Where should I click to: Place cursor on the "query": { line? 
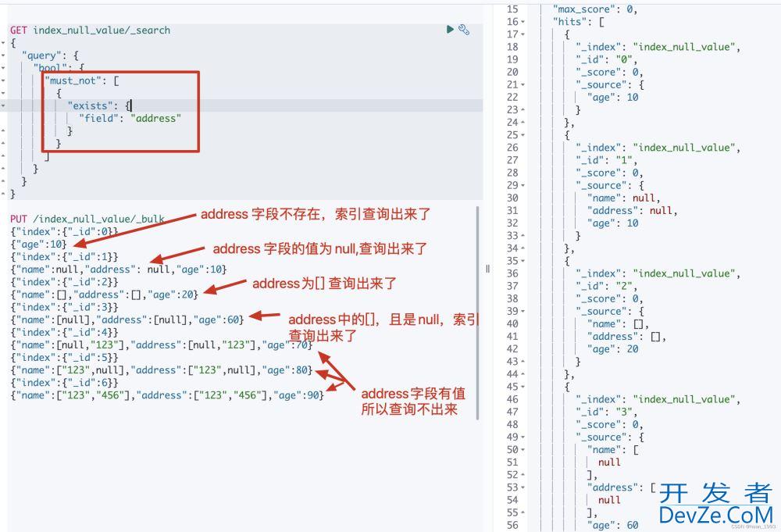click(50, 55)
